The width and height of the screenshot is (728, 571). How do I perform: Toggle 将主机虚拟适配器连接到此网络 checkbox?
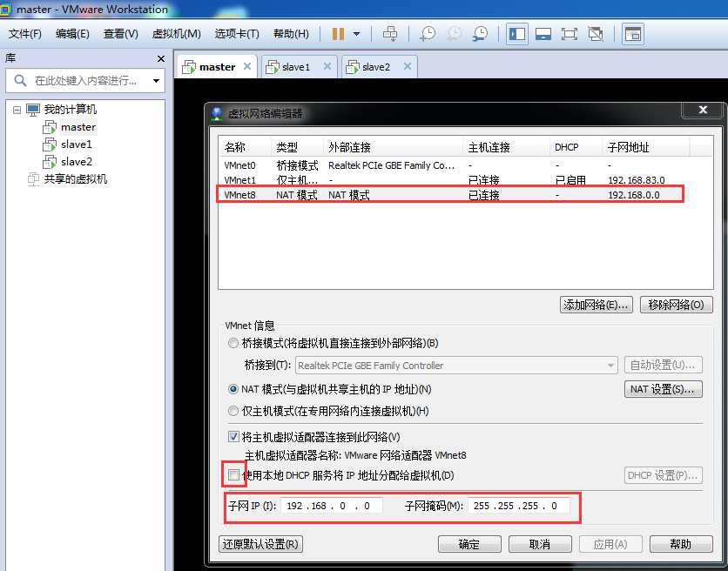click(x=233, y=437)
